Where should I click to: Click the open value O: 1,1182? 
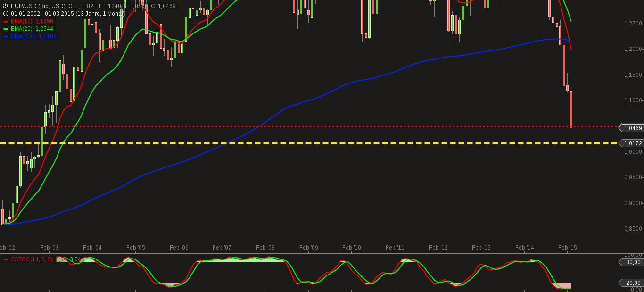click(x=82, y=6)
